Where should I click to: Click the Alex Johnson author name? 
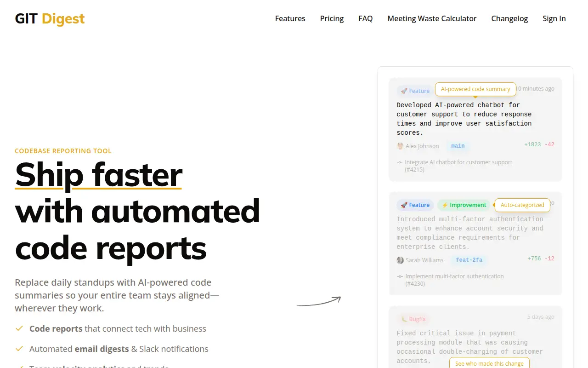(422, 146)
